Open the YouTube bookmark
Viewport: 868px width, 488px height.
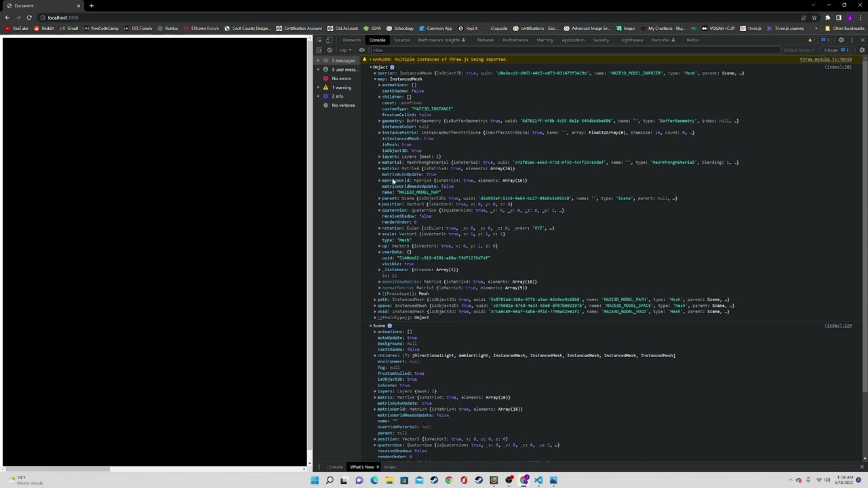pyautogui.click(x=16, y=28)
